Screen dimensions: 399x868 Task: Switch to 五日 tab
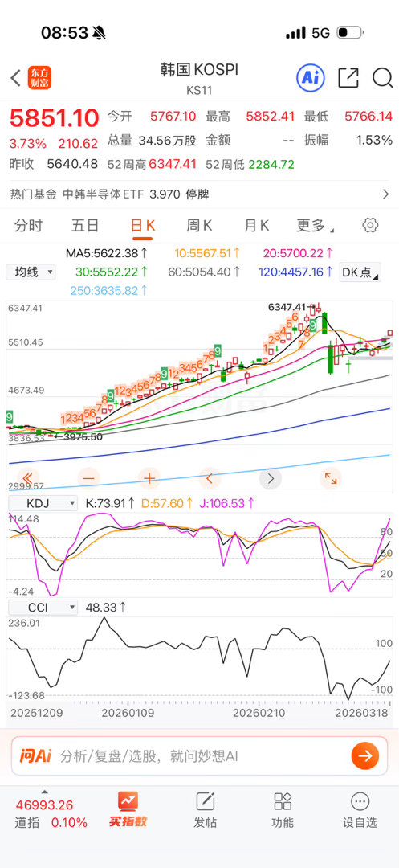click(85, 225)
